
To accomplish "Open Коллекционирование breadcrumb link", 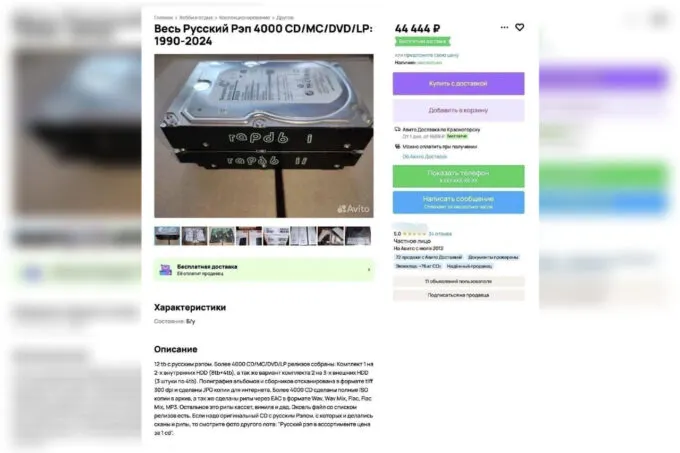I will click(244, 18).
